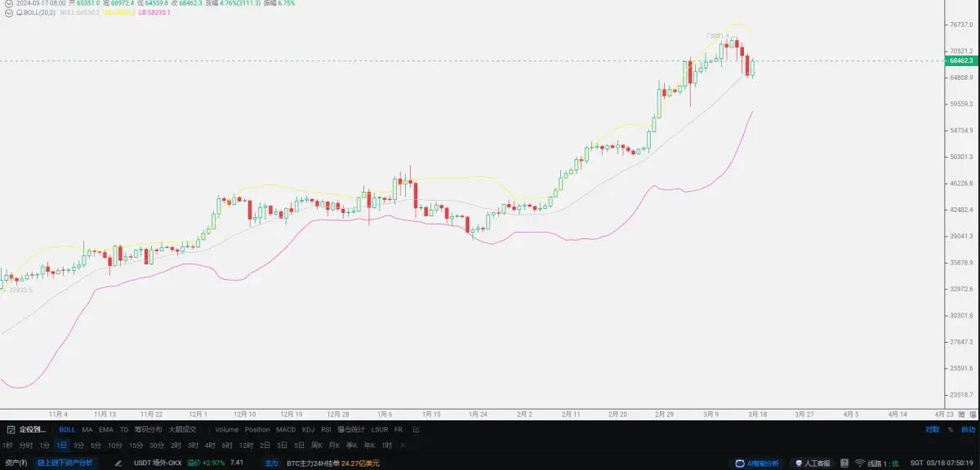The image size is (980, 470).
Task: Click the locate icon in indicator toolbar
Action: (x=11, y=429)
